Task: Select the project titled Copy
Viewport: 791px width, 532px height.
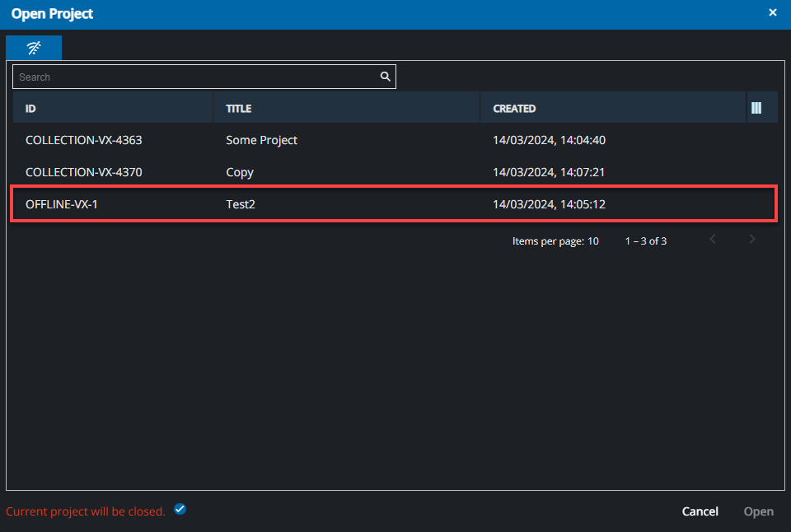Action: tap(240, 172)
